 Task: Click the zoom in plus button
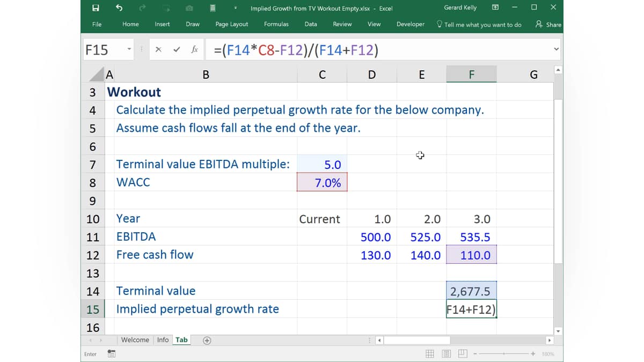point(533,354)
